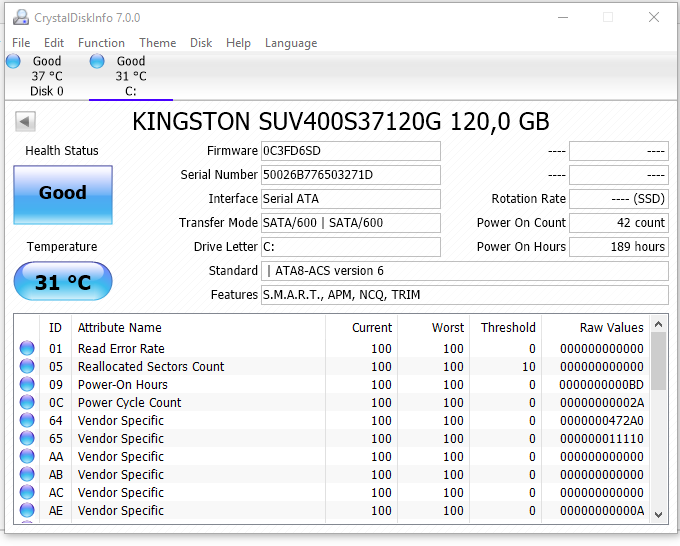This screenshot has height=546, width=680.
Task: Open the Theme menu
Action: point(158,43)
